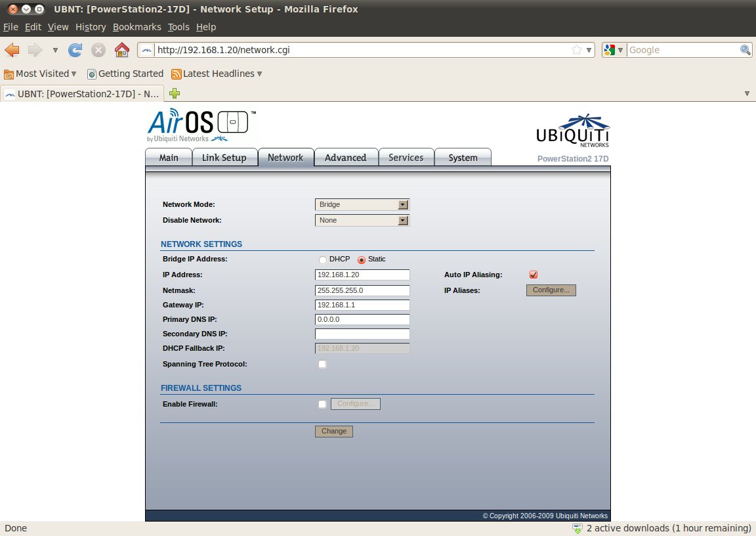Click the Netmask field
This screenshot has height=536, width=756.
pyautogui.click(x=362, y=290)
